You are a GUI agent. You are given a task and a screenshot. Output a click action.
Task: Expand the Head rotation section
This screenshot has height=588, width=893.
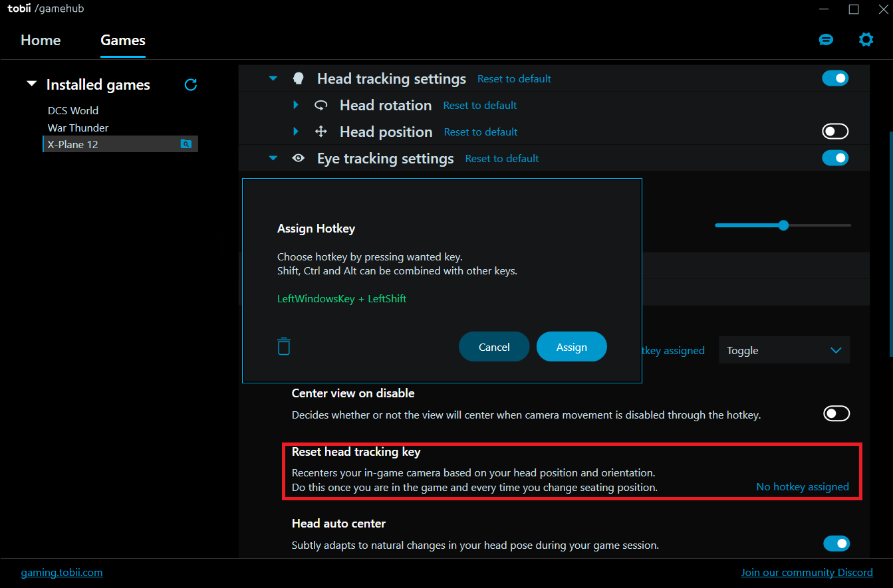pos(296,105)
